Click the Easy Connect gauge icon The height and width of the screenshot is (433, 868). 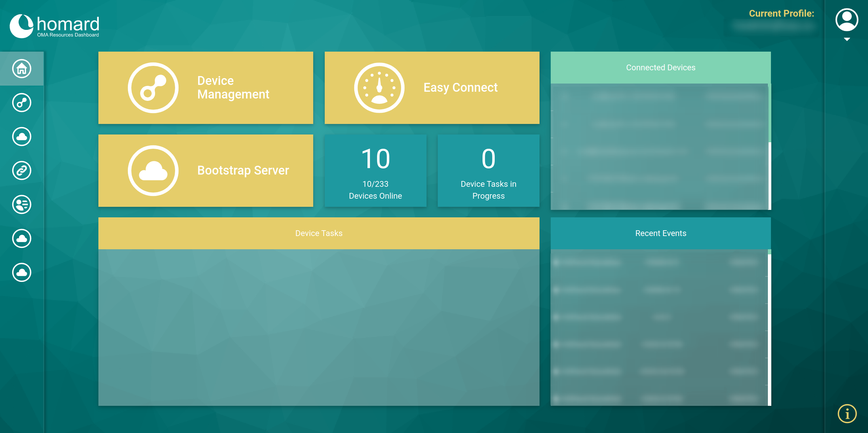379,88
